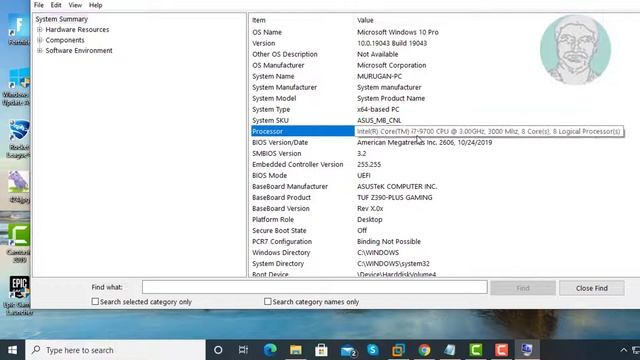Expand the Components node
640x360 pixels.
(40, 40)
